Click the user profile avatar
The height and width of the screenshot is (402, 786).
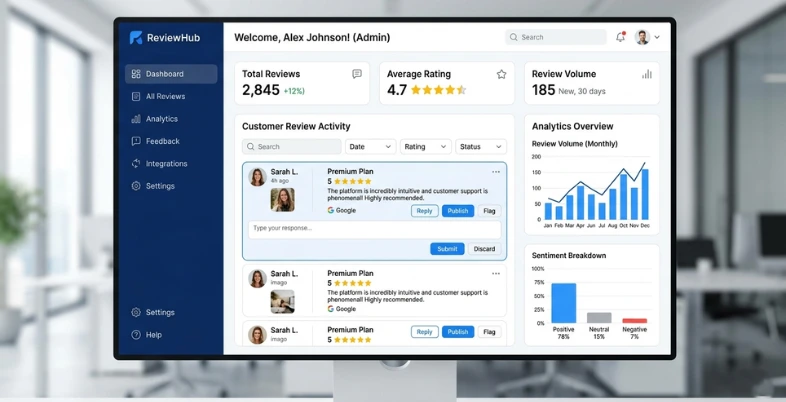click(642, 37)
